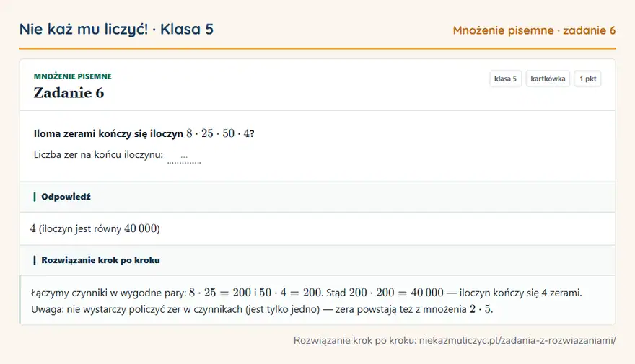Click the '1 pkt' tag
Image resolution: width=635 pixels, height=364 pixels.
[x=587, y=79]
